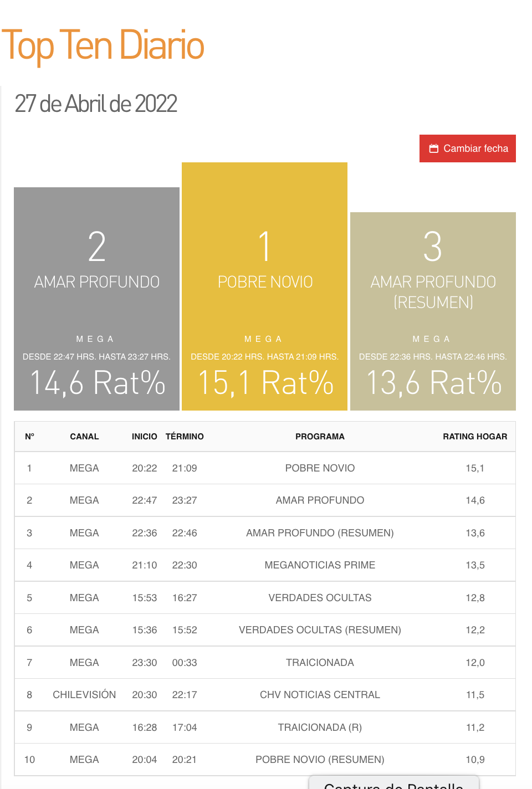
Task: Select the TRAICIONADA (R) table row
Action: click(320, 727)
